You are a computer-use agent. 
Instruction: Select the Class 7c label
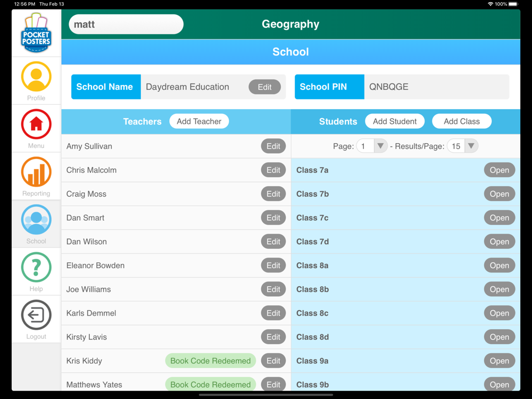coord(312,218)
